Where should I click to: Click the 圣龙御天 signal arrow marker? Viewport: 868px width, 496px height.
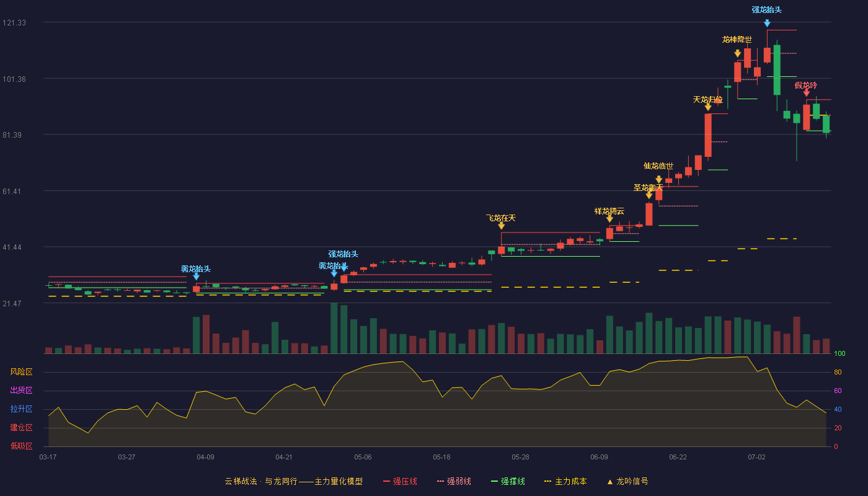649,195
